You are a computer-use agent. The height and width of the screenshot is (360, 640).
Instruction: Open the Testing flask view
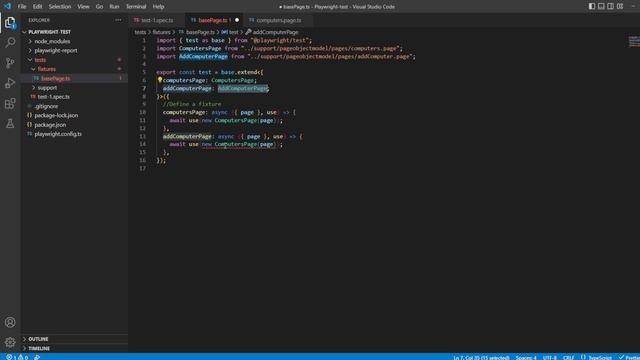10,123
